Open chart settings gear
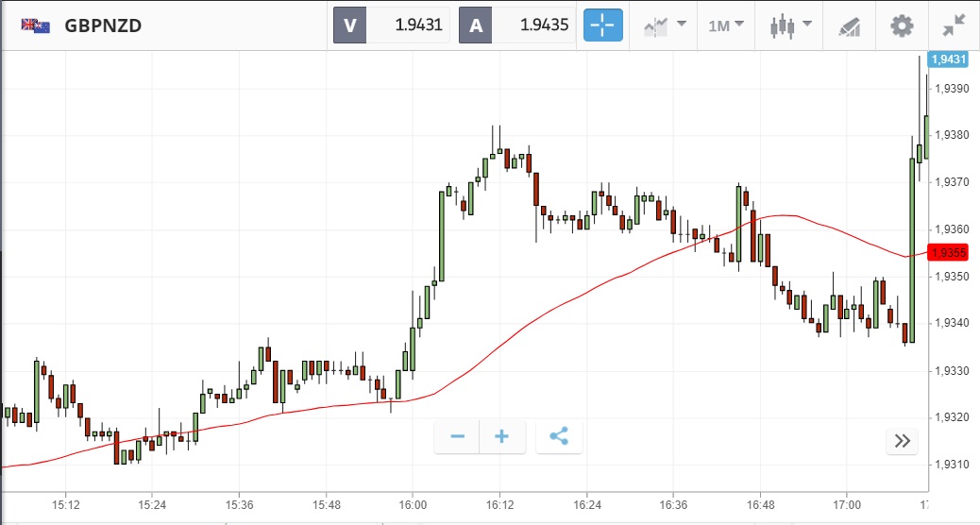This screenshot has width=980, height=525. pos(903,25)
